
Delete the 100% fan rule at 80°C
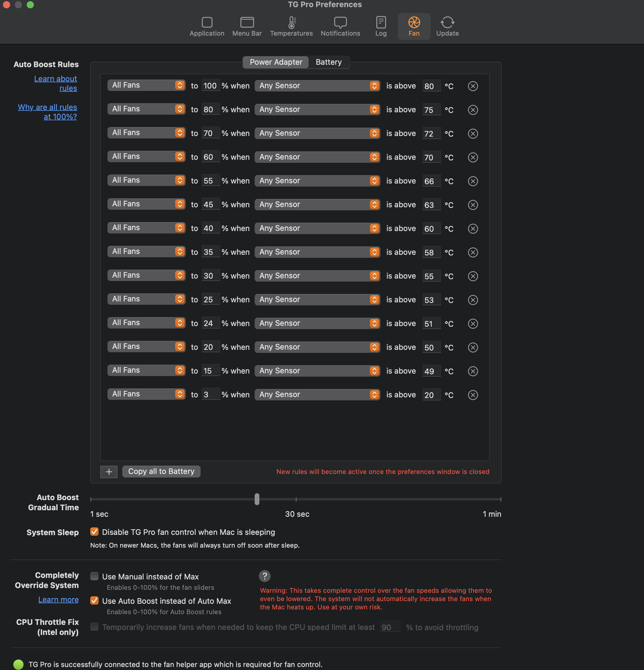coord(472,86)
